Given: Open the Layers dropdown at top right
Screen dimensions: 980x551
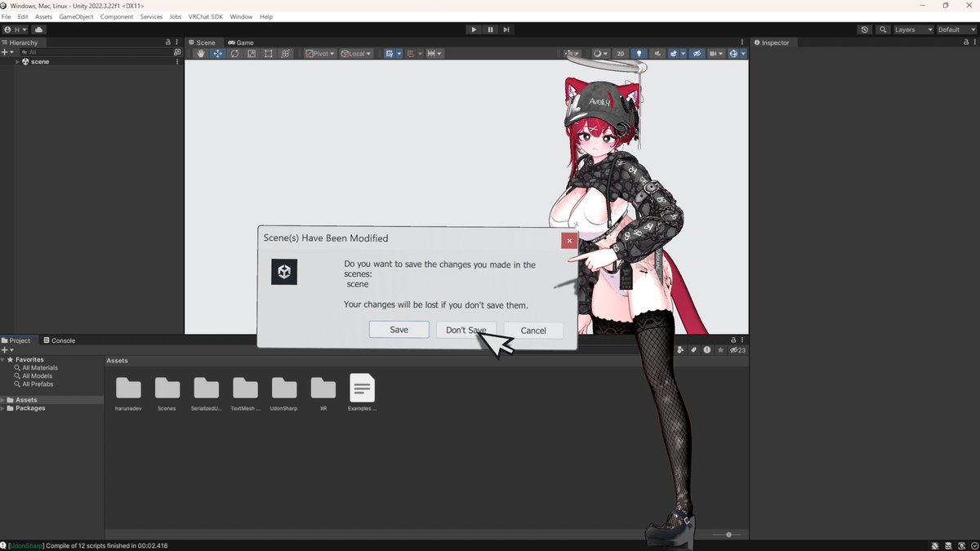Looking at the screenshot, I should [912, 29].
